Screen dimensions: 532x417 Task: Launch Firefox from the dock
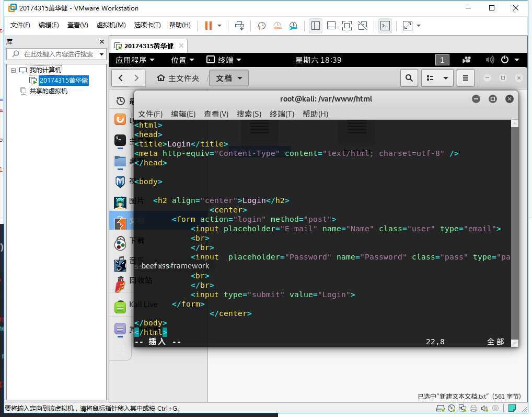pos(120,119)
